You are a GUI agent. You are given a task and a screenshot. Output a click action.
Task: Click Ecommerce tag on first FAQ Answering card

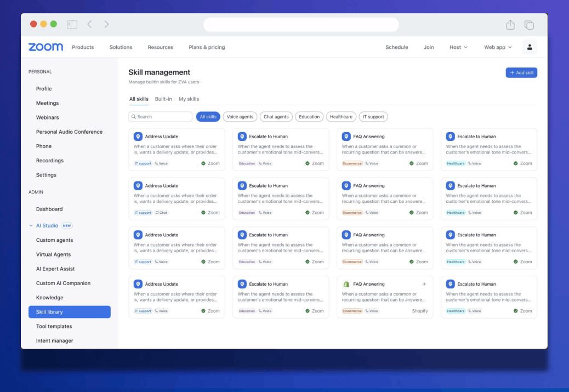[x=352, y=163]
